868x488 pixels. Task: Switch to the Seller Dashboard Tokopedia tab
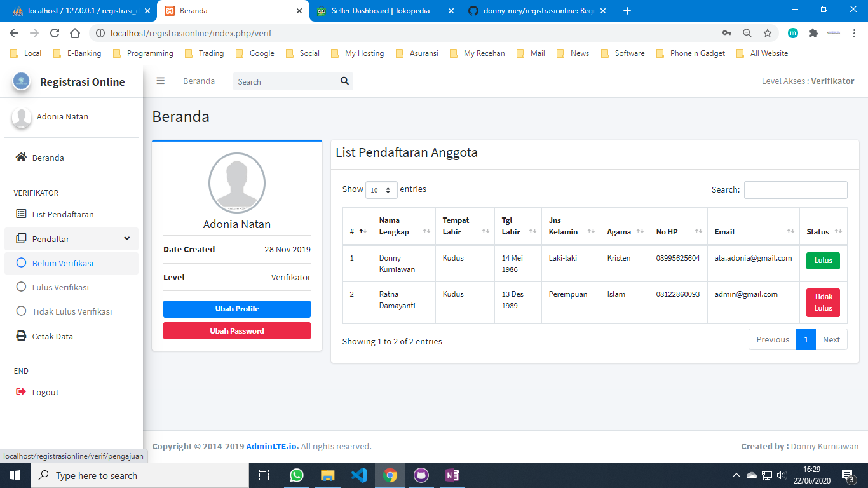pos(380,11)
